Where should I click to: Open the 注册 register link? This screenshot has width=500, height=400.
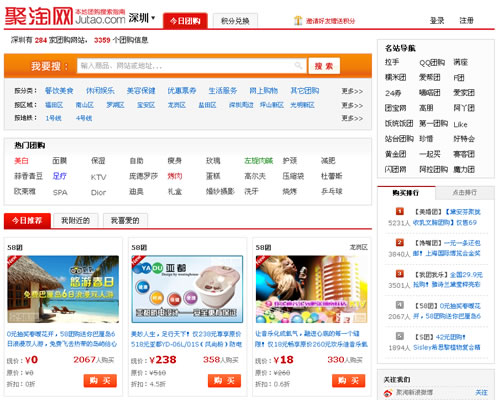tap(466, 21)
